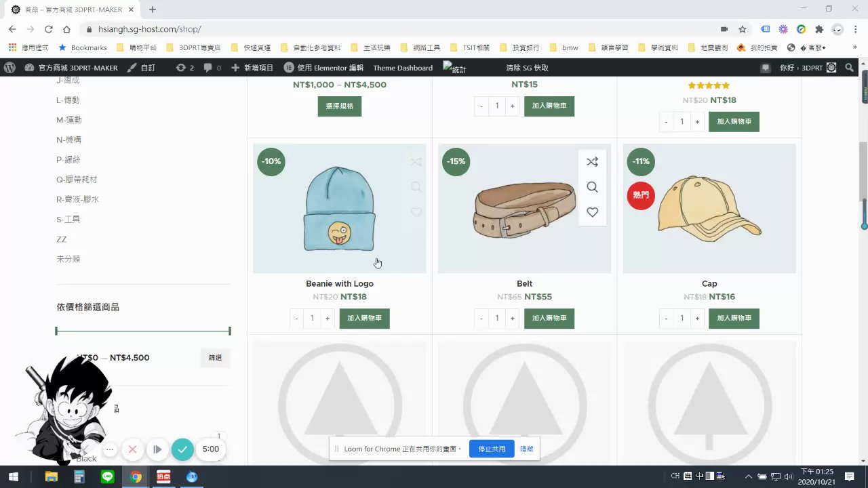Open camera permission icon in address bar
The height and width of the screenshot is (488, 868).
pyautogui.click(x=724, y=29)
